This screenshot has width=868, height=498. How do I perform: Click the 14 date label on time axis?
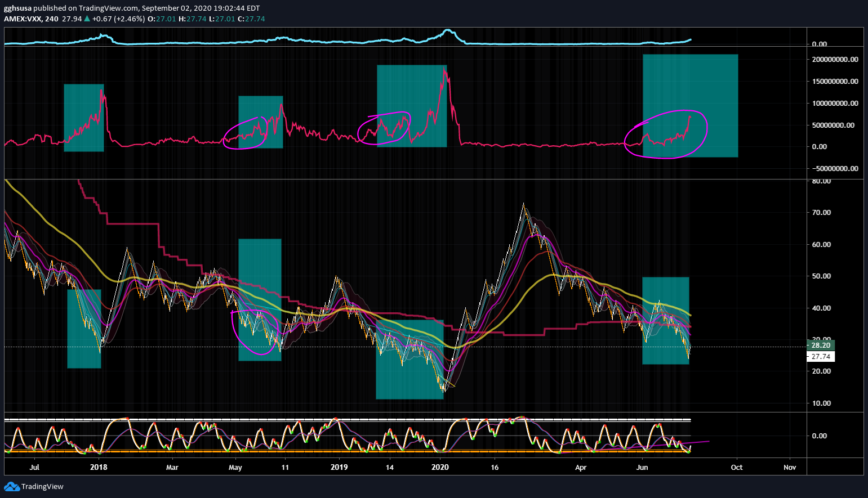pyautogui.click(x=389, y=468)
